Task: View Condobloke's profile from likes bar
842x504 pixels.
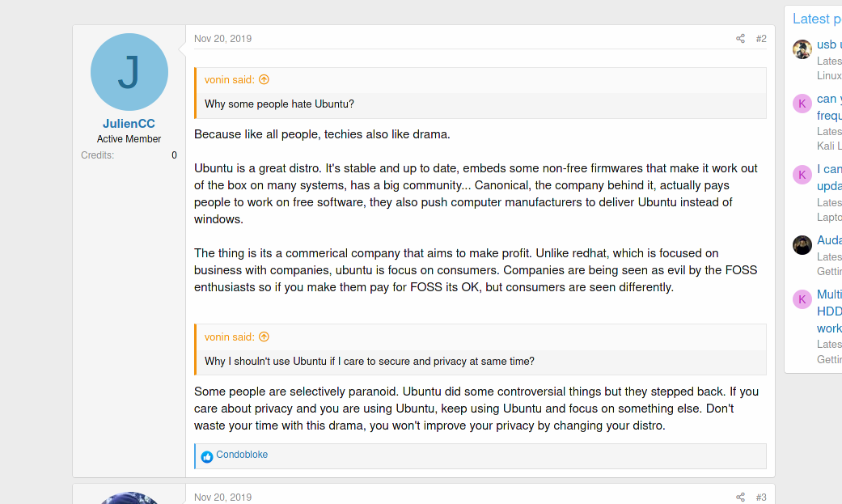Action: click(242, 455)
